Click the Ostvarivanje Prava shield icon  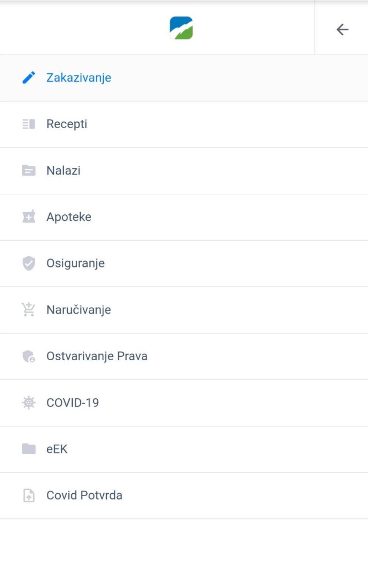tap(29, 356)
